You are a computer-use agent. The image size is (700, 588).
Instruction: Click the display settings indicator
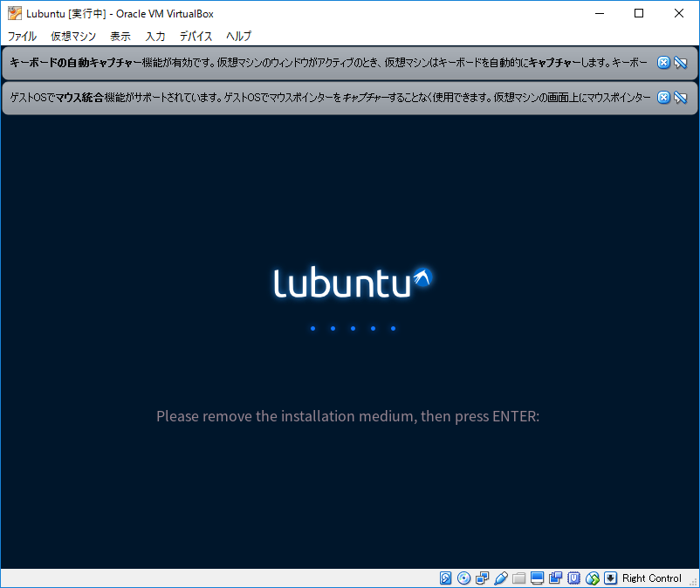pos(537,578)
